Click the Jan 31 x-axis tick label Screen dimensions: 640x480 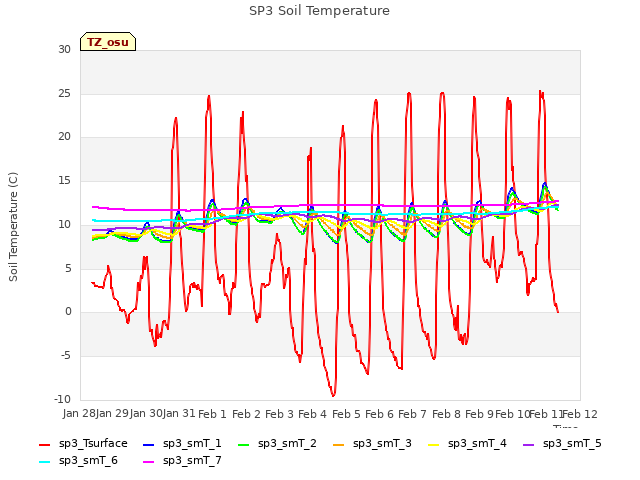(179, 414)
